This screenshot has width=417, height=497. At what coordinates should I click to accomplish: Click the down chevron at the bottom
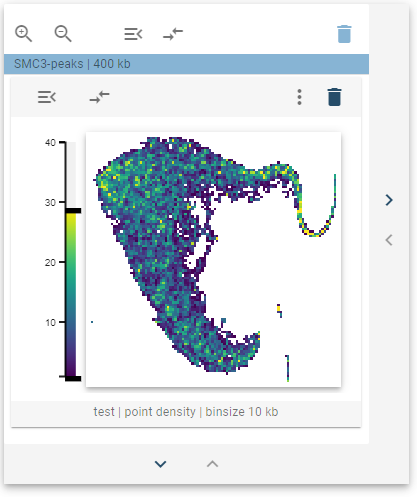click(x=161, y=464)
